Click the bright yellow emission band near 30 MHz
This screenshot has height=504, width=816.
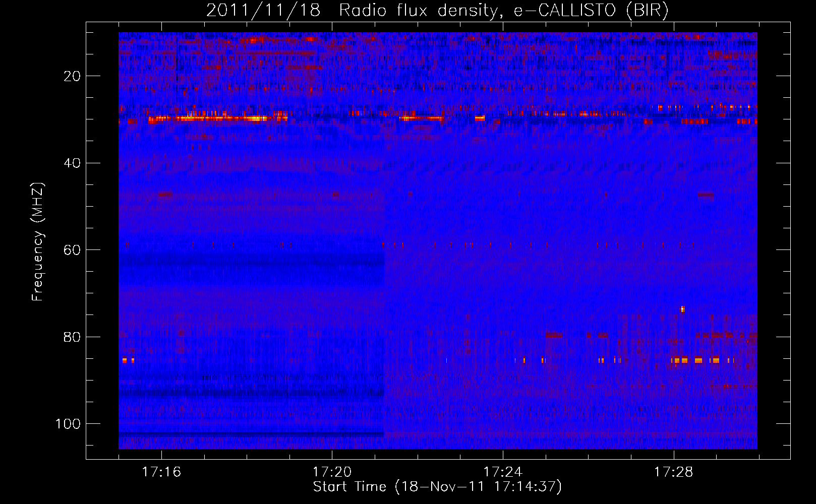(218, 119)
